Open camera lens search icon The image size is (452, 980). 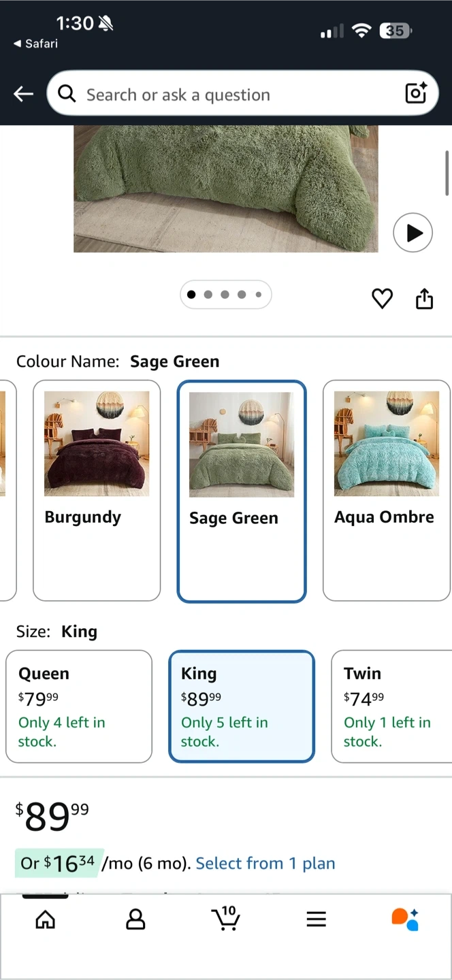click(x=416, y=93)
